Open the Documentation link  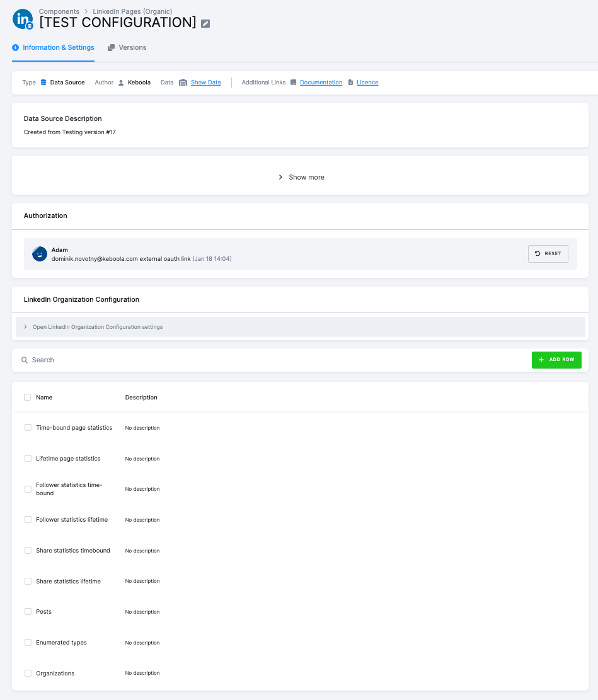click(x=321, y=83)
